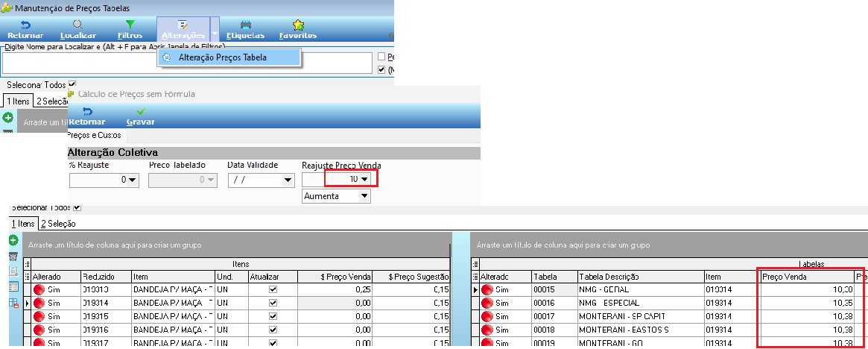The height and width of the screenshot is (349, 868).
Task: Switch to the lower 1 Itens tab
Action: click(23, 224)
